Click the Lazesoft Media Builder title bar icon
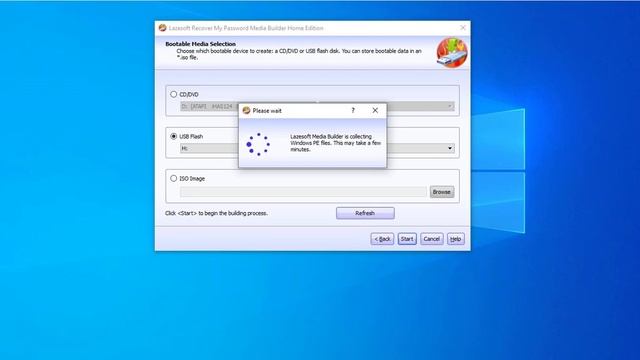Screen dimensions: 640x360 (162, 28)
